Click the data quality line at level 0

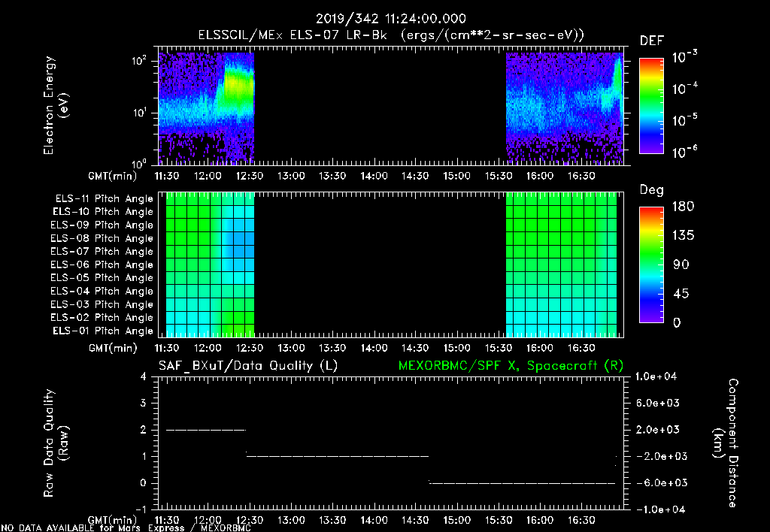(x=523, y=483)
